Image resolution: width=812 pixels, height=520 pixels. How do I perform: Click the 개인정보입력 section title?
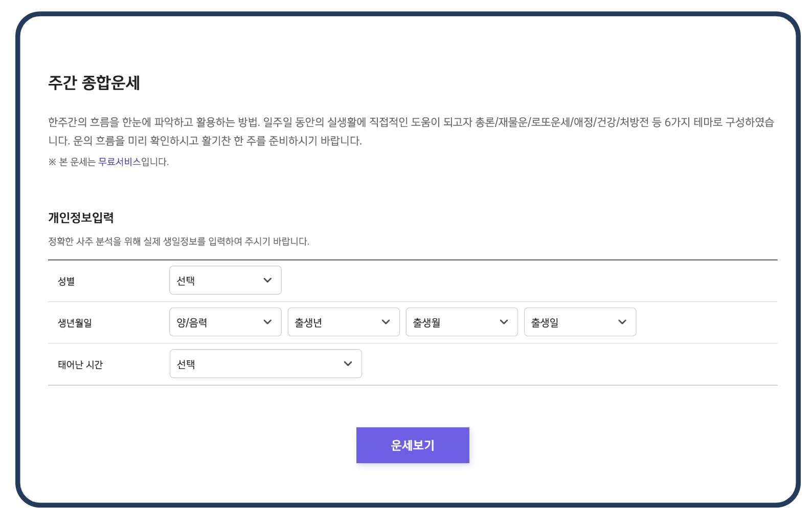click(x=81, y=217)
